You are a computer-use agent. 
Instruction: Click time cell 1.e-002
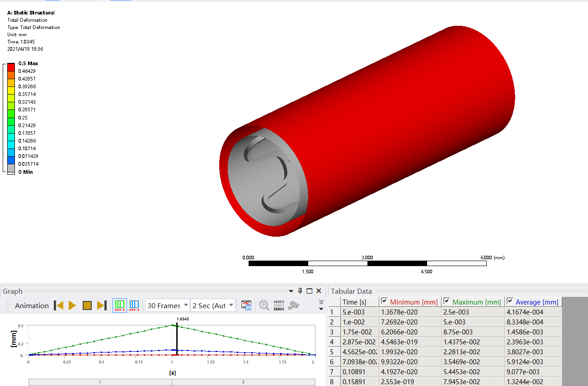coord(360,322)
